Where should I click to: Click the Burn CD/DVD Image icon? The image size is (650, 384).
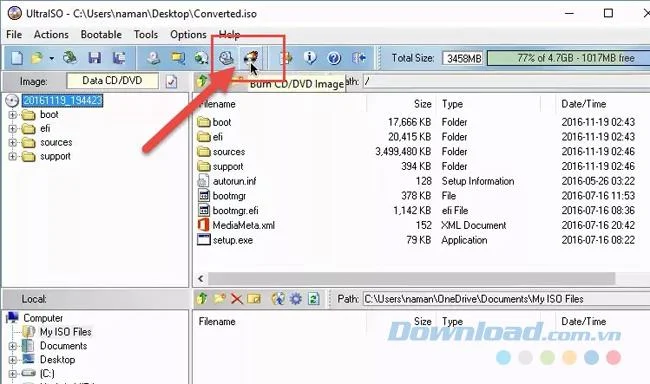251,58
